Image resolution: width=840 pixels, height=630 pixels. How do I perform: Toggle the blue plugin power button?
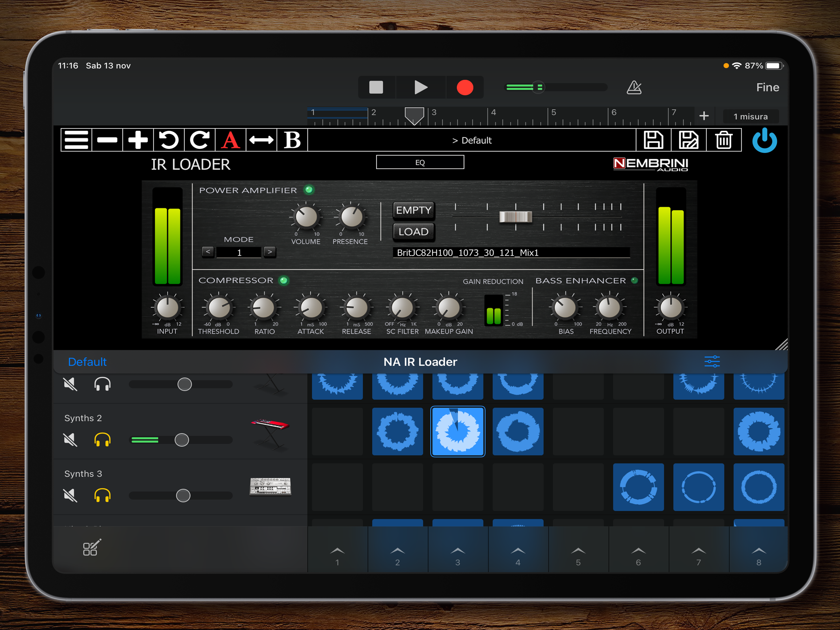coord(764,140)
